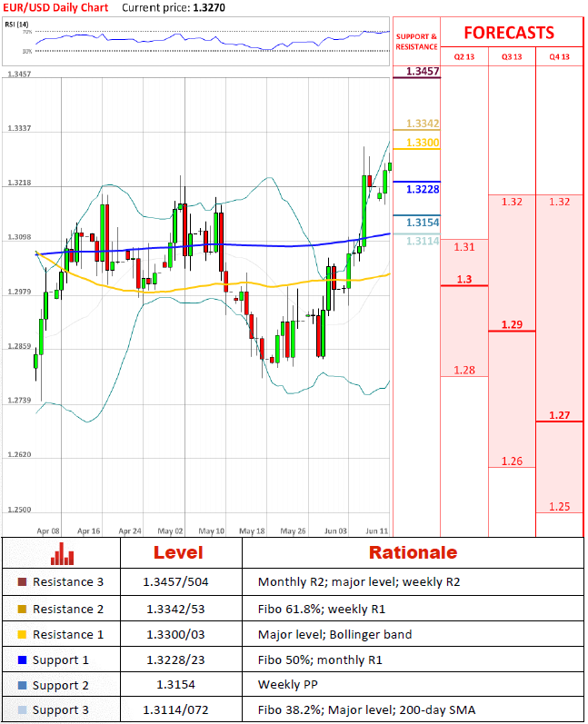Viewport: 588px width, 724px height.
Task: Click the 1.3114 support level label
Action: tap(423, 241)
